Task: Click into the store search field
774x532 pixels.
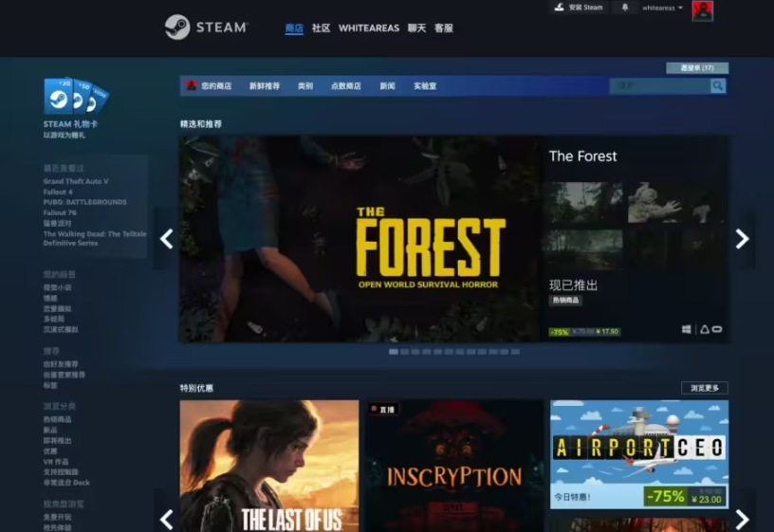Action: coord(660,86)
